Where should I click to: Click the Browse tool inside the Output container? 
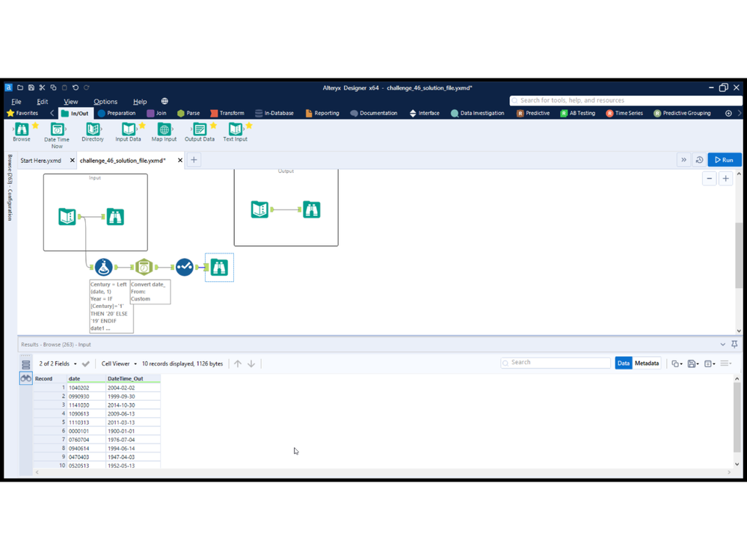312,209
